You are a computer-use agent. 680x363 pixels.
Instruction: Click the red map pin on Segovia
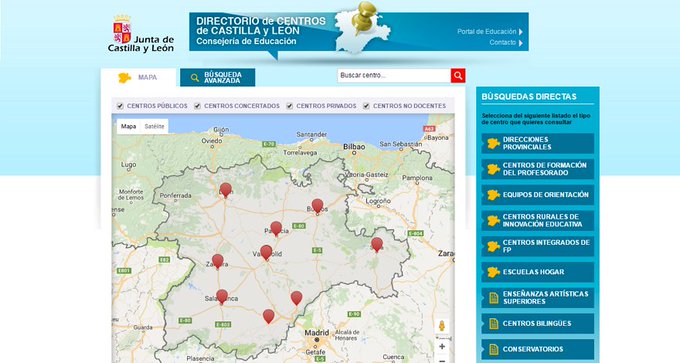click(297, 298)
